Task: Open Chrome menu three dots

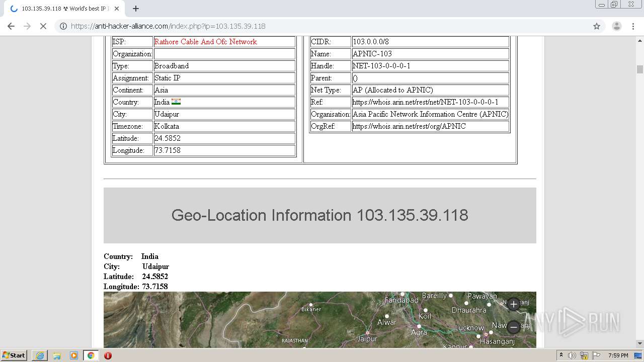Action: click(x=633, y=26)
